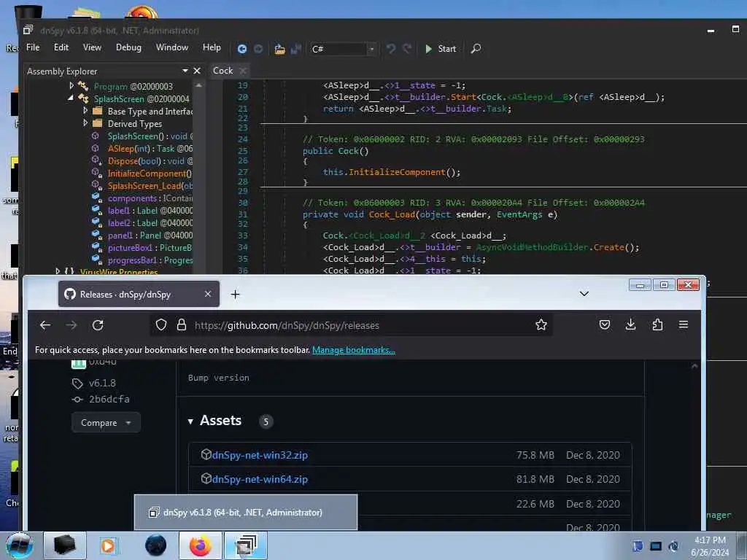Click the Undo toolbar icon
747x560 pixels.
tap(391, 49)
